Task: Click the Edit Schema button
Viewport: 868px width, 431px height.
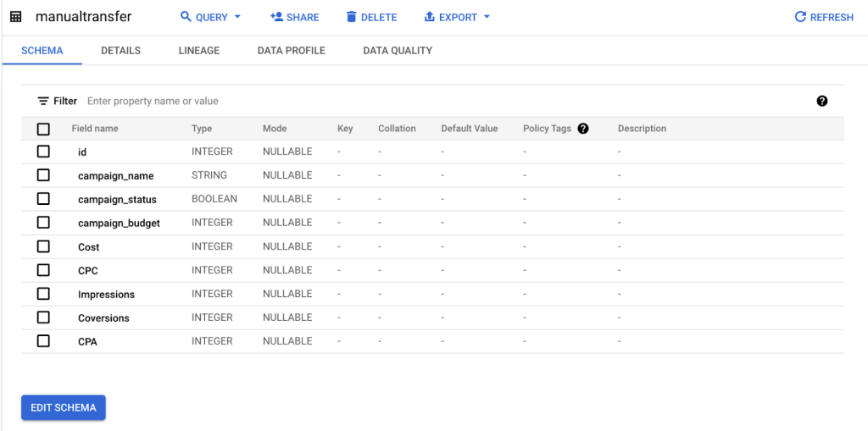Action: coord(64,408)
